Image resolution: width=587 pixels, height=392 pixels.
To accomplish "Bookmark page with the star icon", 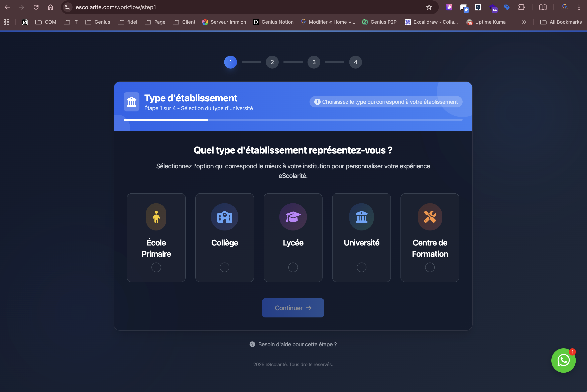I will (429, 7).
